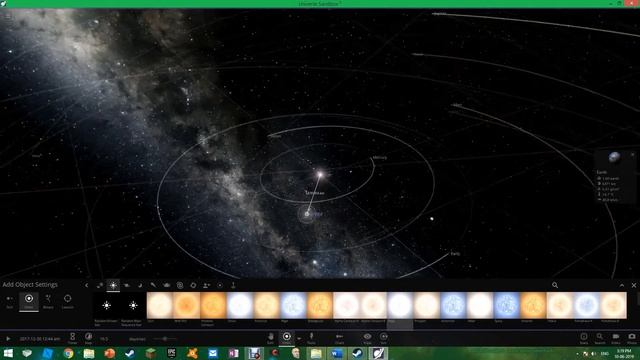The height and width of the screenshot is (360, 640).
Task: Add the Random Main Sequence Star thumbnail
Action: [x=133, y=305]
